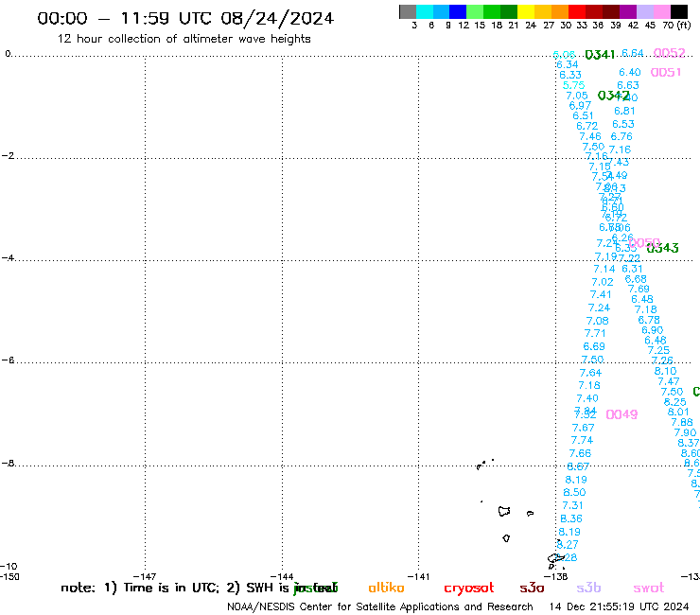
Task: Click the time range title '00:00 – 11:59 UTC 08/24/2024'
Action: (x=185, y=18)
